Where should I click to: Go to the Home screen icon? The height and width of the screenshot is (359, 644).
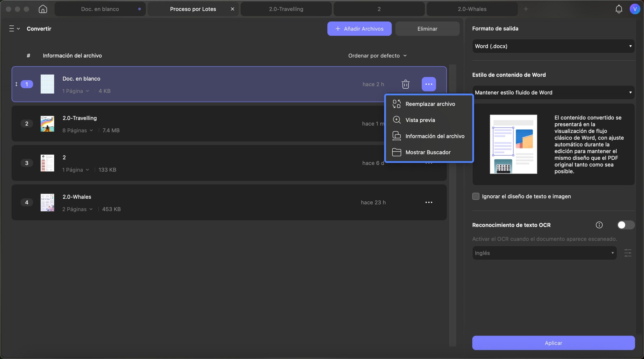click(x=43, y=9)
